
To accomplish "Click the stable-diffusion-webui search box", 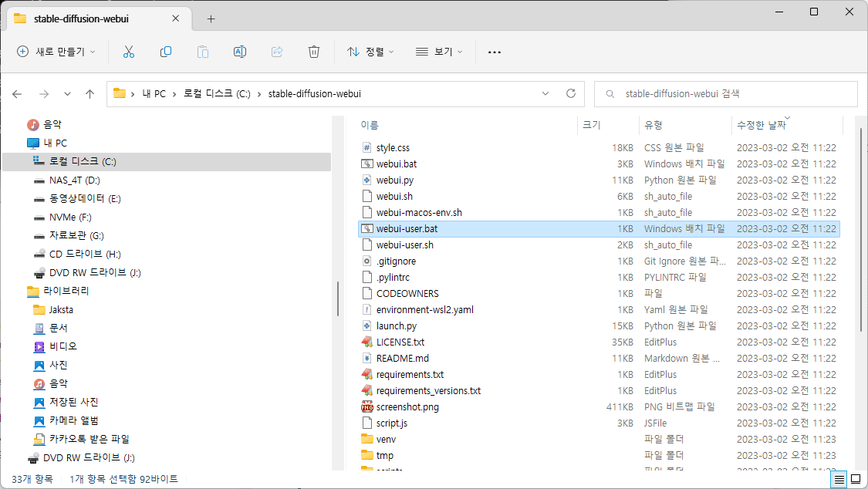I will pos(726,94).
